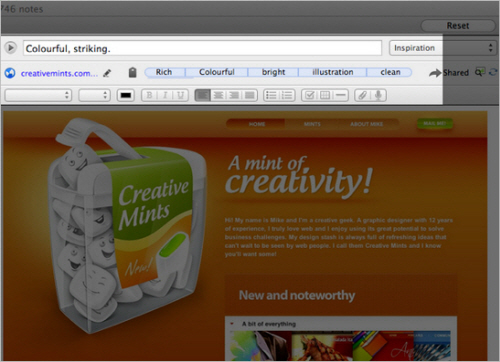
Task: Click the green MAIL ME! button
Action: click(x=435, y=124)
